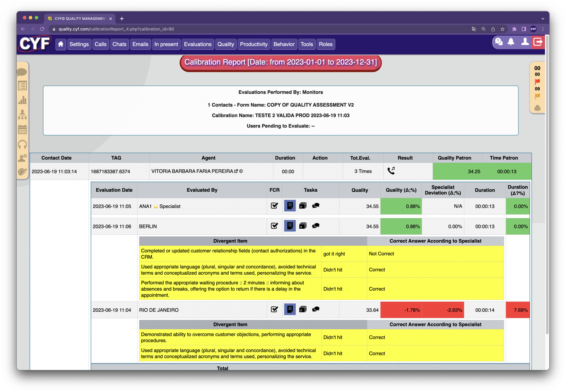
Task: Click the vertical scrollbar on the right edge
Action: coord(548,193)
